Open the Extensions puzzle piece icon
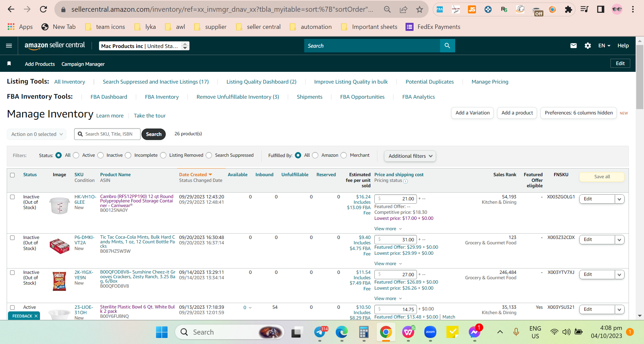The image size is (644, 344). coord(568,9)
